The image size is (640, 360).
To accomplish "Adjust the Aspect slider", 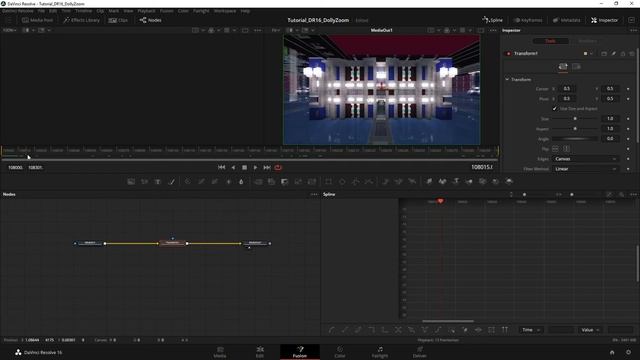I will coord(575,129).
